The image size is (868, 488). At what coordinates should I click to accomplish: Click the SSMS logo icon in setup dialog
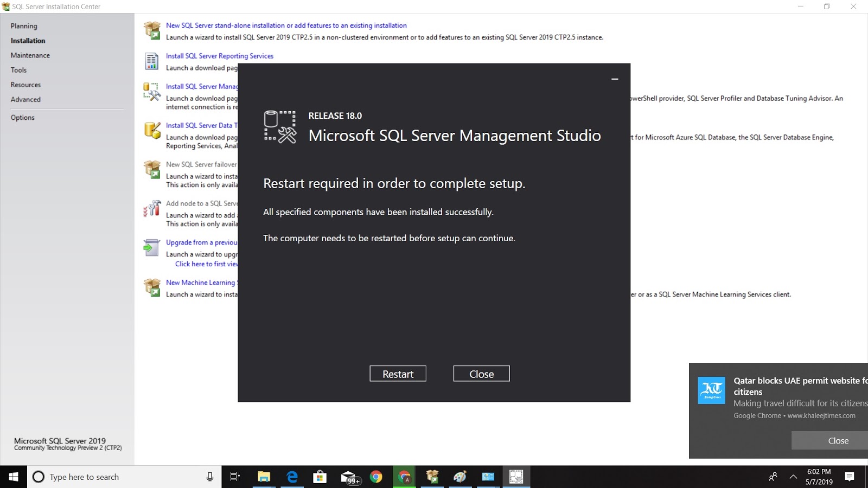[280, 126]
